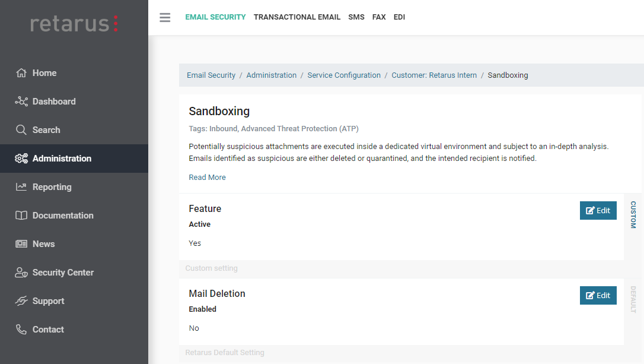This screenshot has height=364, width=644.
Task: Select Support in the sidebar menu
Action: tap(48, 301)
